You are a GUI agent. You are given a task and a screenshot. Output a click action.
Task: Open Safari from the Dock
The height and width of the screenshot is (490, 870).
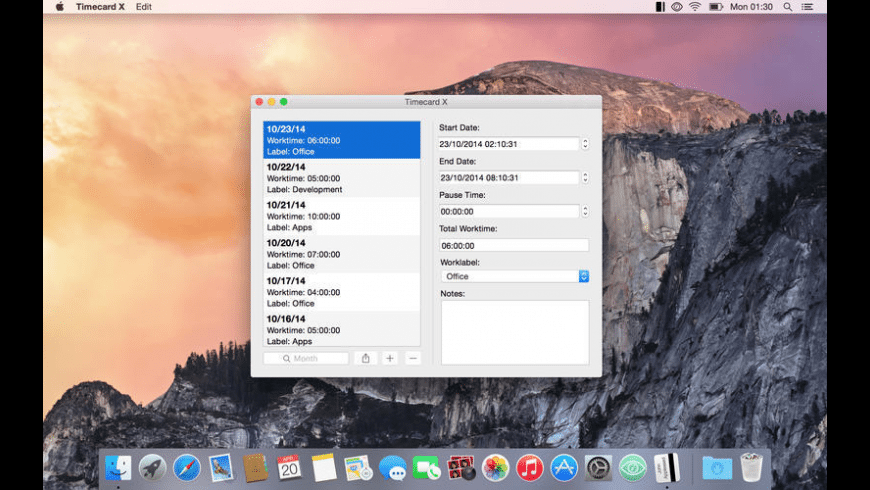186,468
